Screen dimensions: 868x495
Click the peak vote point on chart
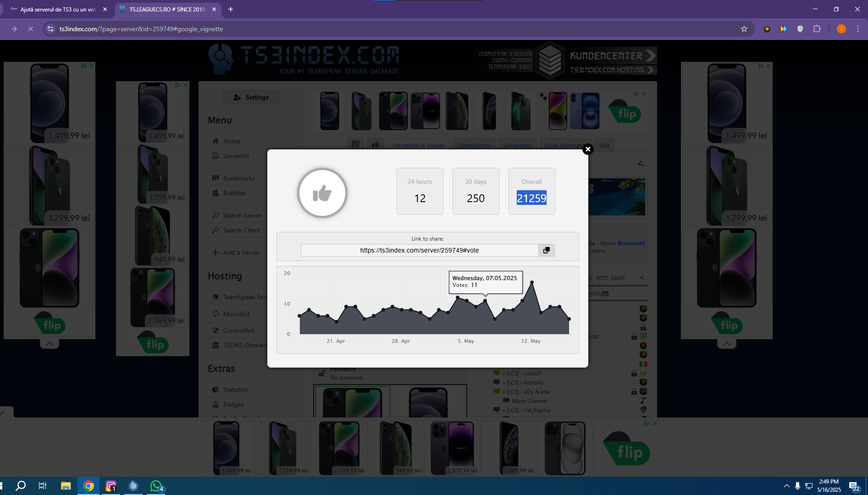point(532,282)
